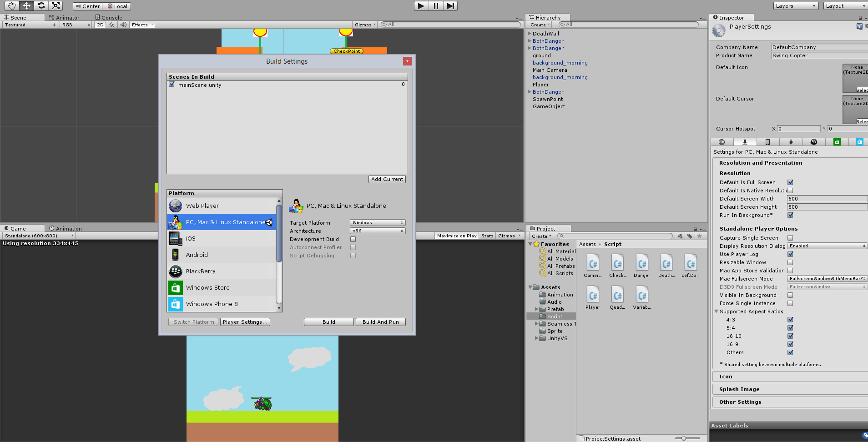
Task: Toggle Default Is Native Resolution checkbox
Action: coord(790,191)
